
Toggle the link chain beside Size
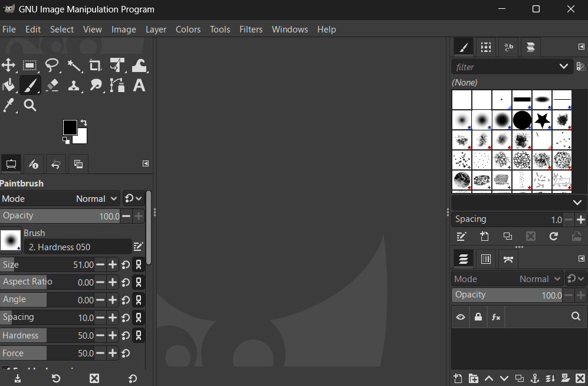pyautogui.click(x=139, y=265)
